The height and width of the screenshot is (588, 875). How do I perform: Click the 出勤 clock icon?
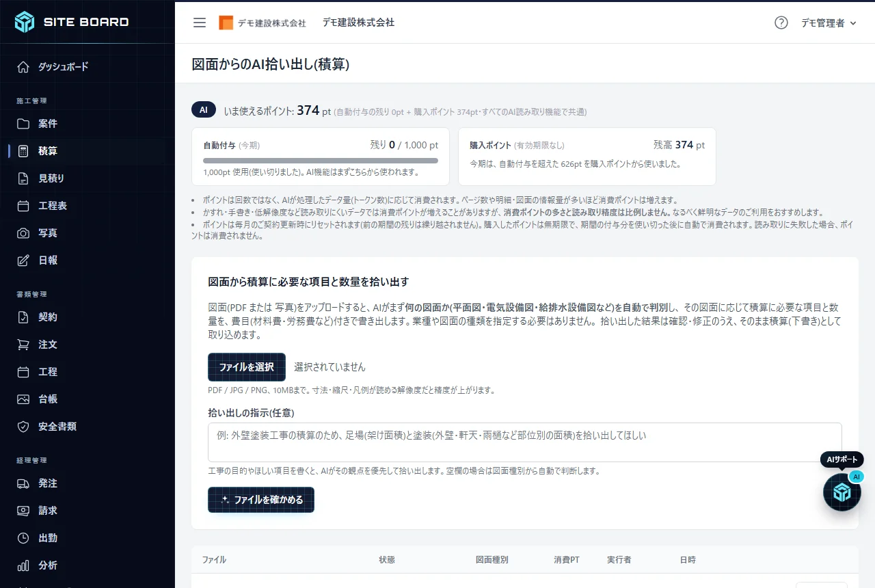[x=23, y=538]
